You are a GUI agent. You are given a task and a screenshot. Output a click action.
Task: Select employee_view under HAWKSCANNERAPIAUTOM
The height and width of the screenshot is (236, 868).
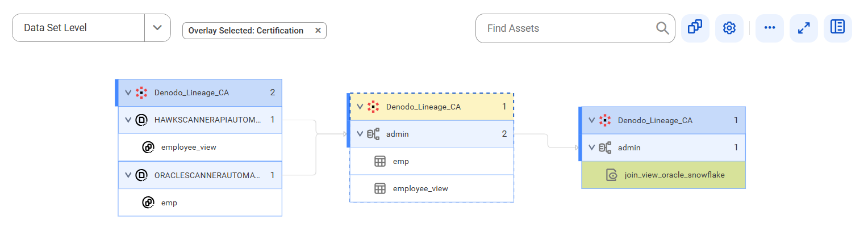click(x=200, y=147)
